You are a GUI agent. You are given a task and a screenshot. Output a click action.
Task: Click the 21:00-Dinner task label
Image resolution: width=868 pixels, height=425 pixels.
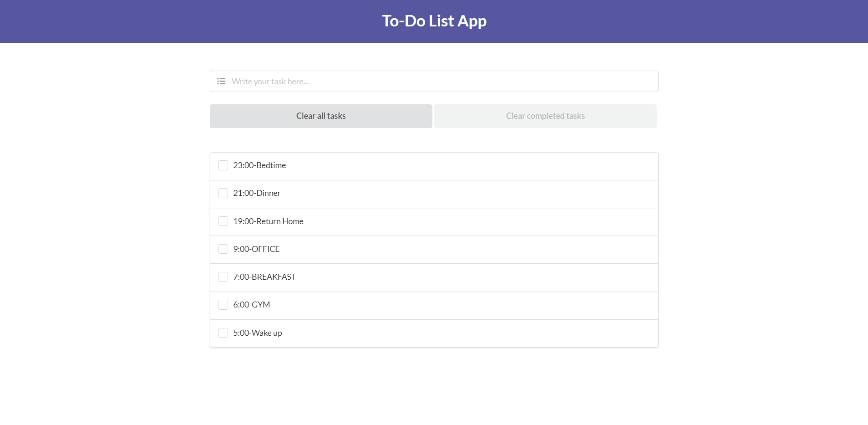click(x=256, y=193)
